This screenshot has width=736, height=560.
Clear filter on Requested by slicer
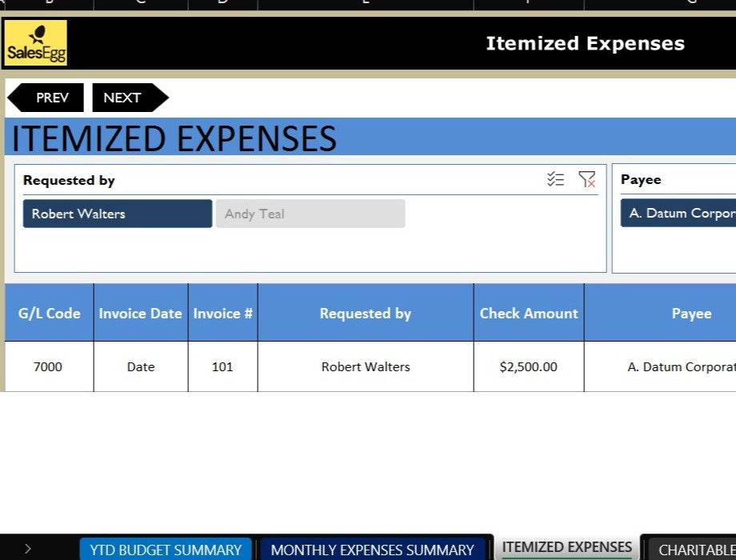pyautogui.click(x=587, y=179)
